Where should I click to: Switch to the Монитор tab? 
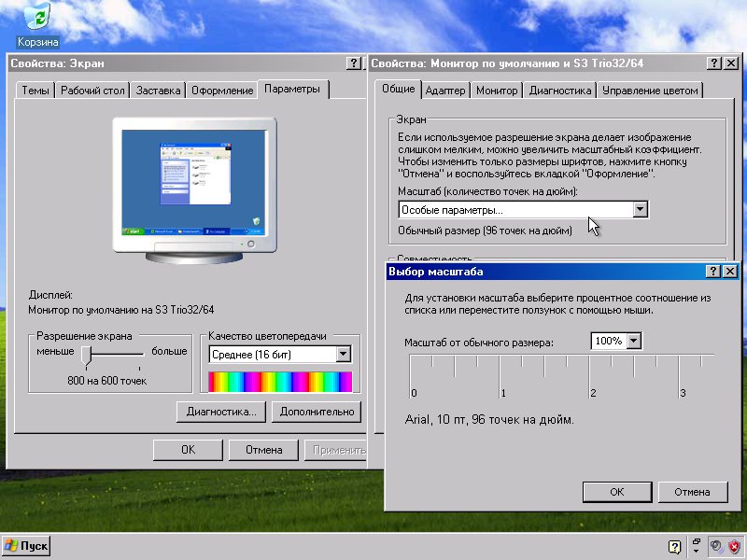point(497,91)
